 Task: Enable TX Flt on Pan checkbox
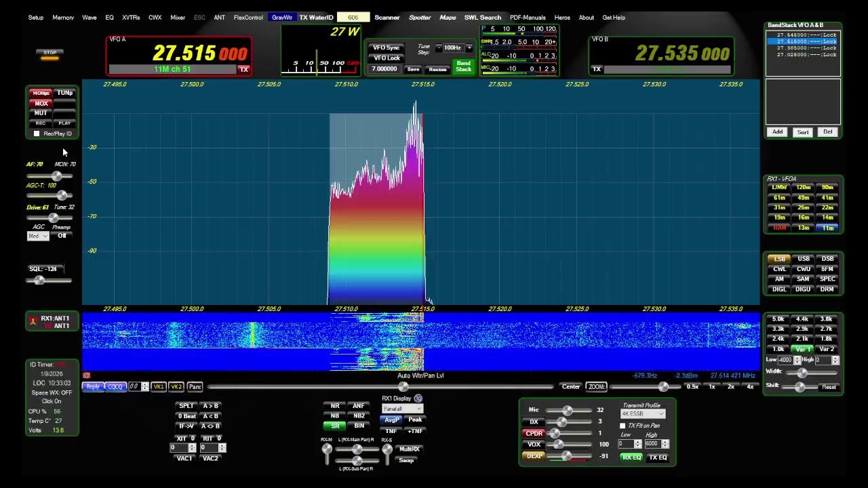click(623, 426)
